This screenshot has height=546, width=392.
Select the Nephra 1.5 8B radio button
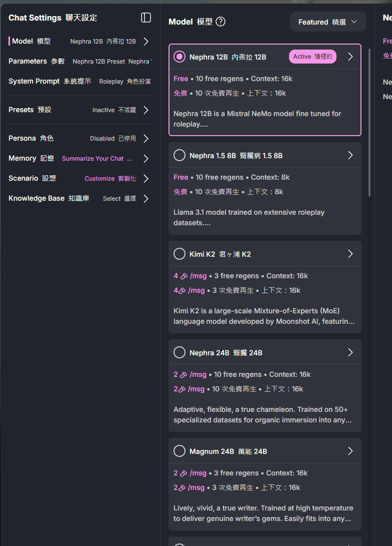point(179,155)
